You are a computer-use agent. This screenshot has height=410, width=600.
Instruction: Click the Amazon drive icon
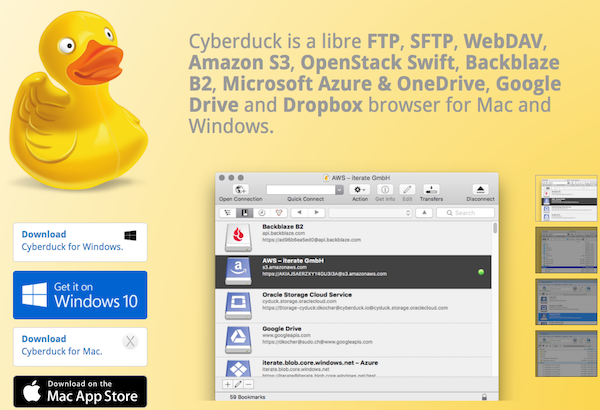[238, 271]
